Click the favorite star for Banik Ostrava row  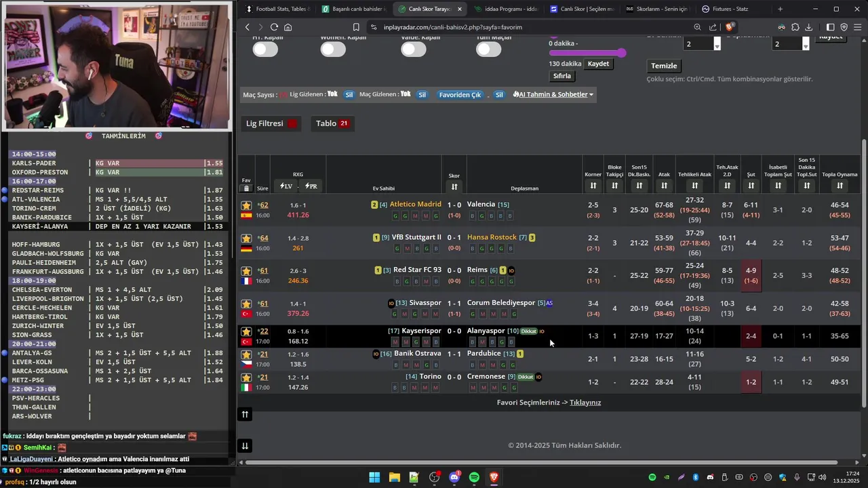click(x=246, y=354)
